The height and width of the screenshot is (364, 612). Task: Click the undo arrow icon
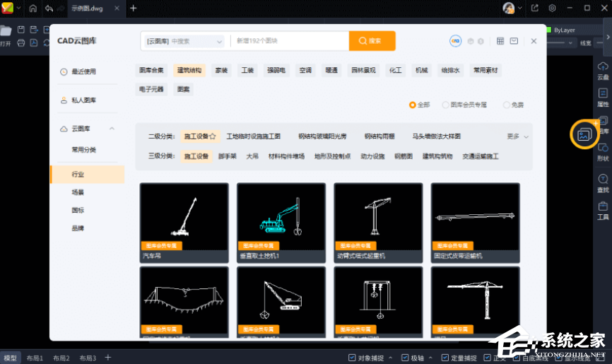tap(49, 8)
